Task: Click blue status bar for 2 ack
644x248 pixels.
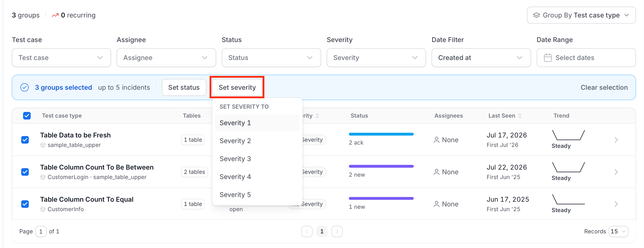Action: pos(381,134)
